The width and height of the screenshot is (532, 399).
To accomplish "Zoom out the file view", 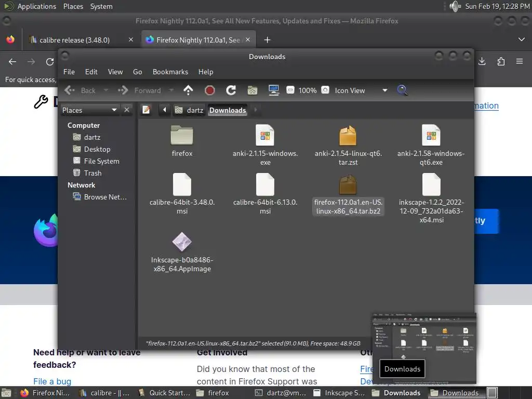I will pyautogui.click(x=290, y=90).
